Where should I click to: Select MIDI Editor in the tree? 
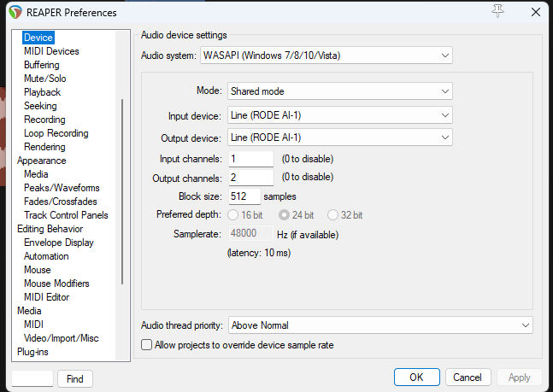click(46, 297)
